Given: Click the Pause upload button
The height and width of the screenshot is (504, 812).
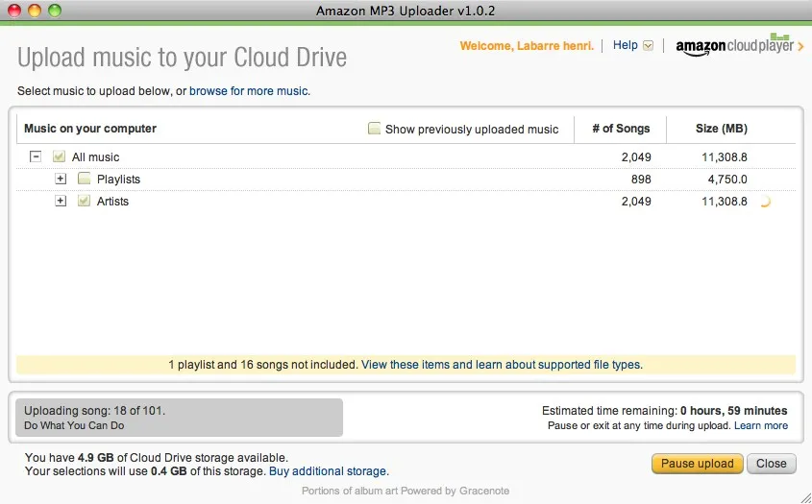Looking at the screenshot, I should [x=697, y=464].
